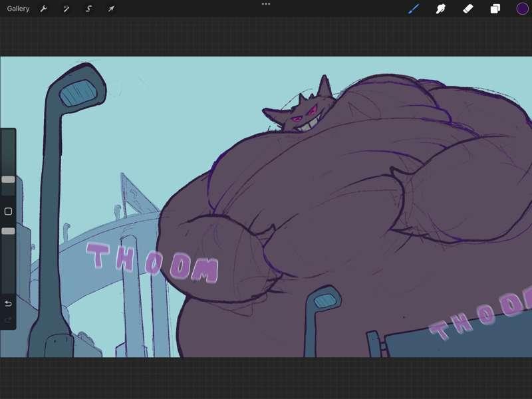
Task: Activate the Transform arrow tool
Action: click(111, 9)
